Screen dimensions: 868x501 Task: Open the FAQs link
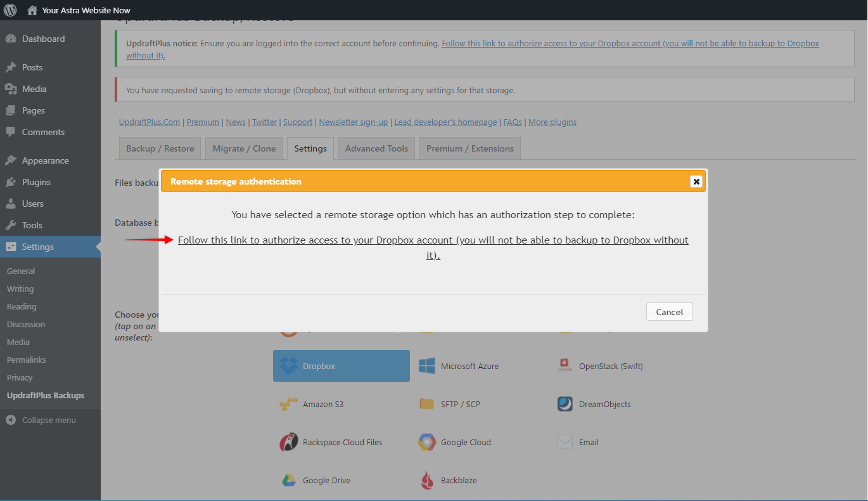(513, 122)
